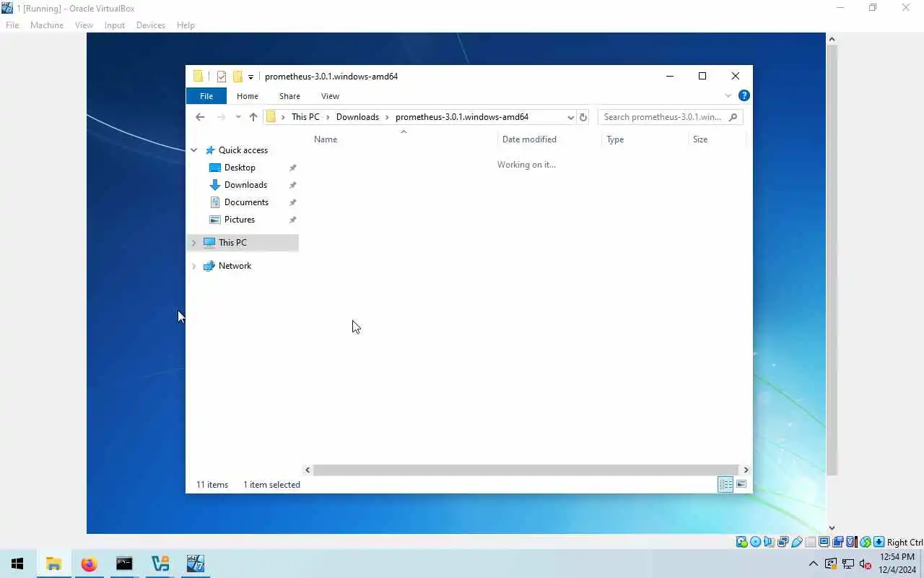
Task: Click the running VM taskbar icon
Action: pos(196,564)
